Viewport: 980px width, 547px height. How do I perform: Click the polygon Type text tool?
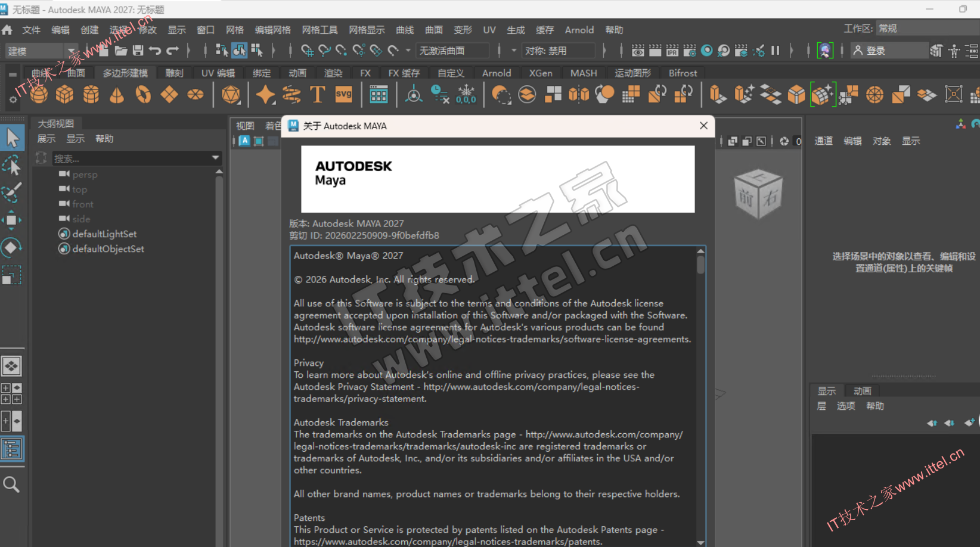coord(317,95)
